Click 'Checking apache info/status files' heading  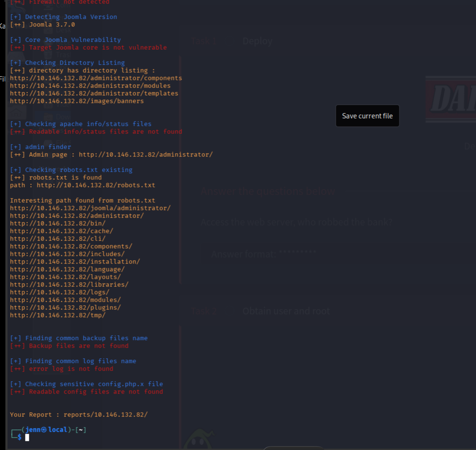coord(81,124)
